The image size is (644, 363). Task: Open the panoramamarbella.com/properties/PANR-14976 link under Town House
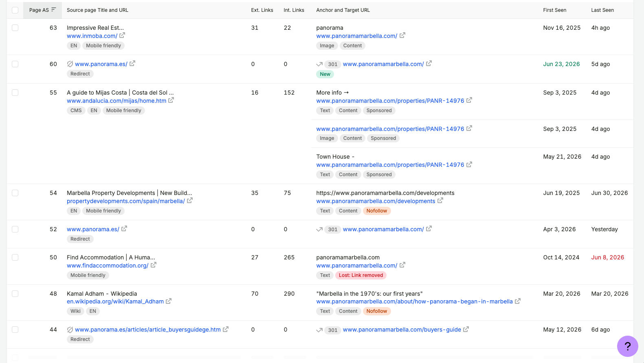tap(390, 165)
